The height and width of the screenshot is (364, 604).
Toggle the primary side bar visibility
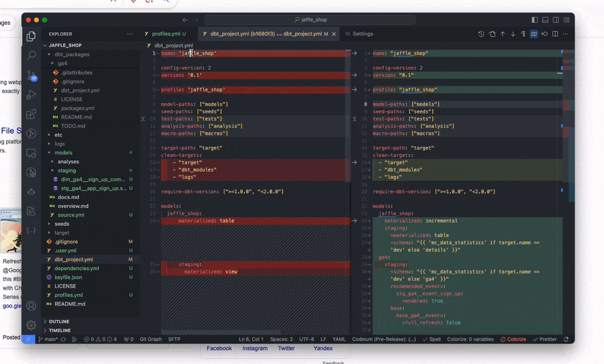[535, 19]
